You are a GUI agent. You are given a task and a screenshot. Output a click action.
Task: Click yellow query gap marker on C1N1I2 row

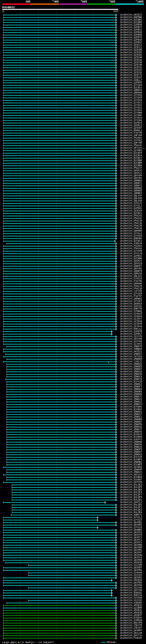point(109,363)
